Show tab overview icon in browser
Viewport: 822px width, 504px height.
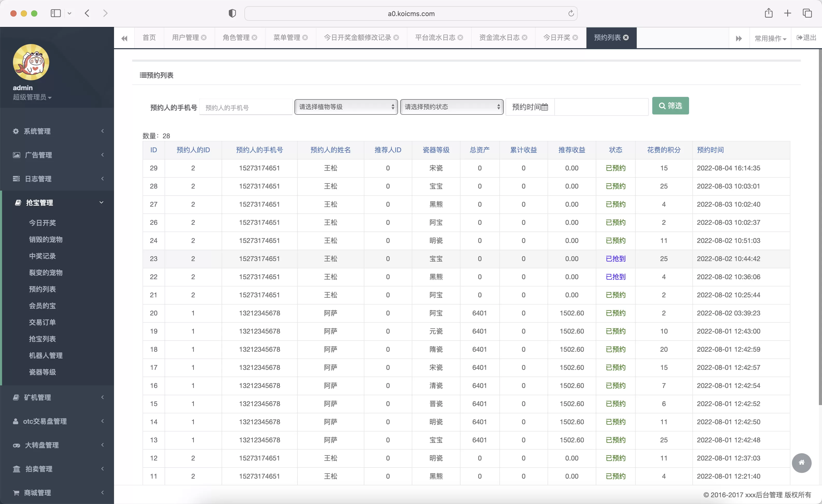pyautogui.click(x=807, y=13)
